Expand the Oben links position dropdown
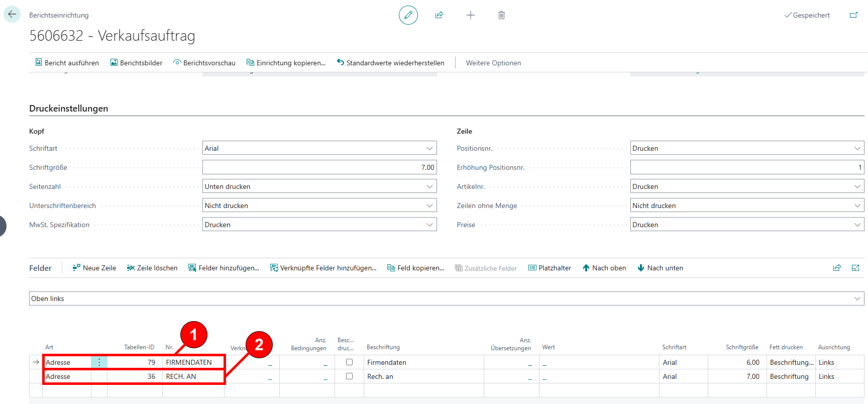868x404 pixels. [x=446, y=298]
